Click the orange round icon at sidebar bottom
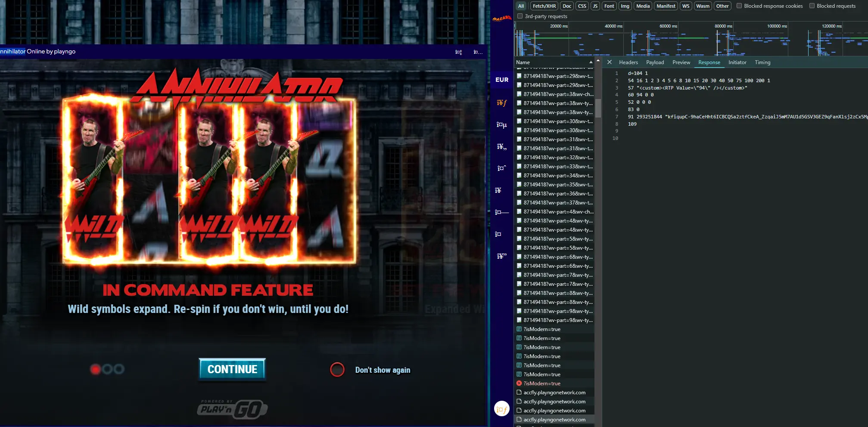 click(502, 408)
